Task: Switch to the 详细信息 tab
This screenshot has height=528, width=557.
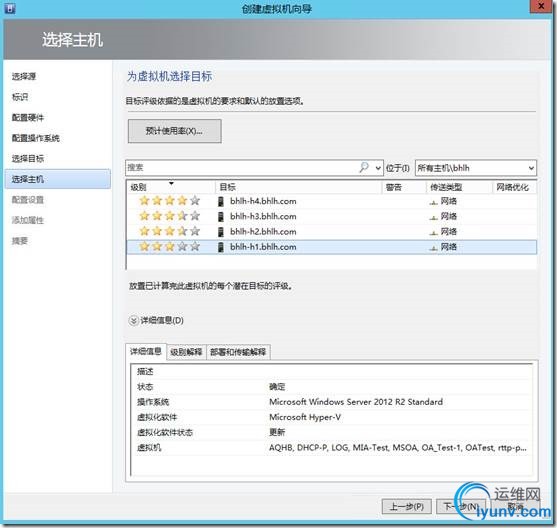Action: coord(146,352)
